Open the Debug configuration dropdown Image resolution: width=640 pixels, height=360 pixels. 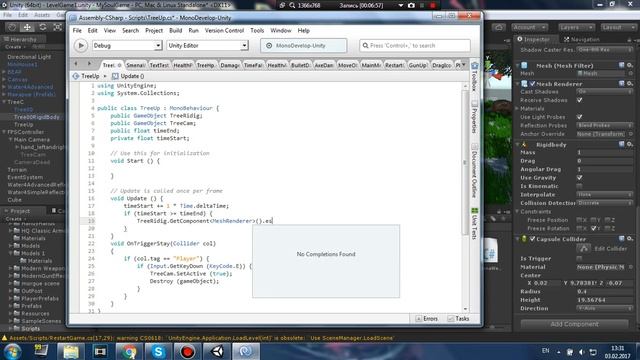127,46
